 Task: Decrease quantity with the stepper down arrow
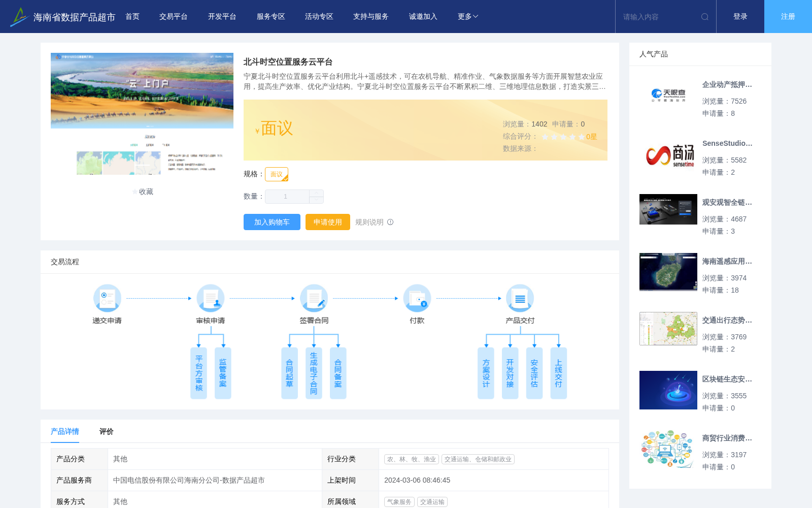(316, 200)
